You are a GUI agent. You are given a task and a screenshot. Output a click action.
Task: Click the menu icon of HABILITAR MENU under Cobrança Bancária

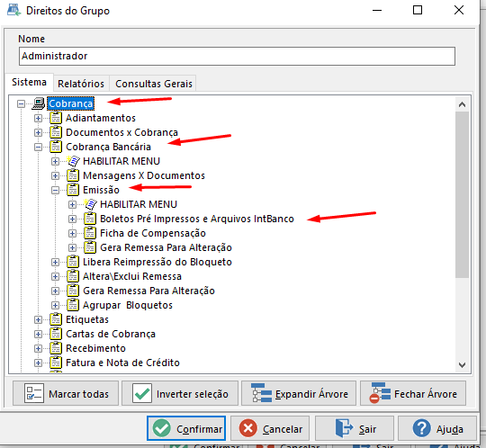click(73, 161)
